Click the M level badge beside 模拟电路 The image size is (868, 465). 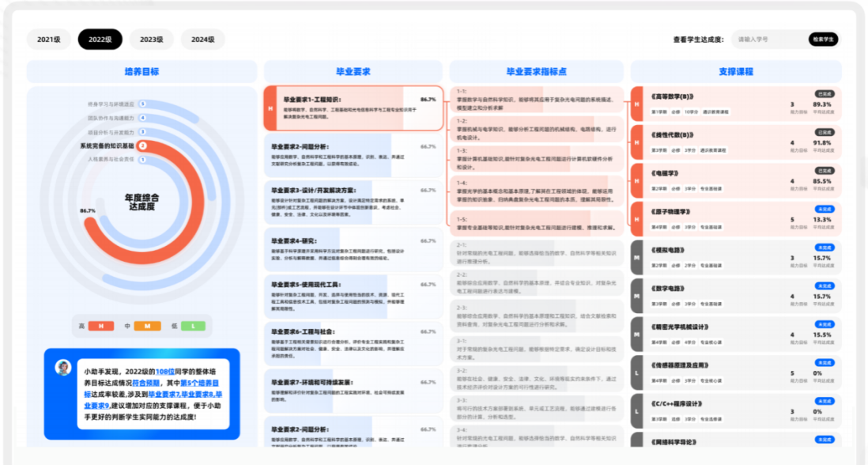[x=637, y=258]
